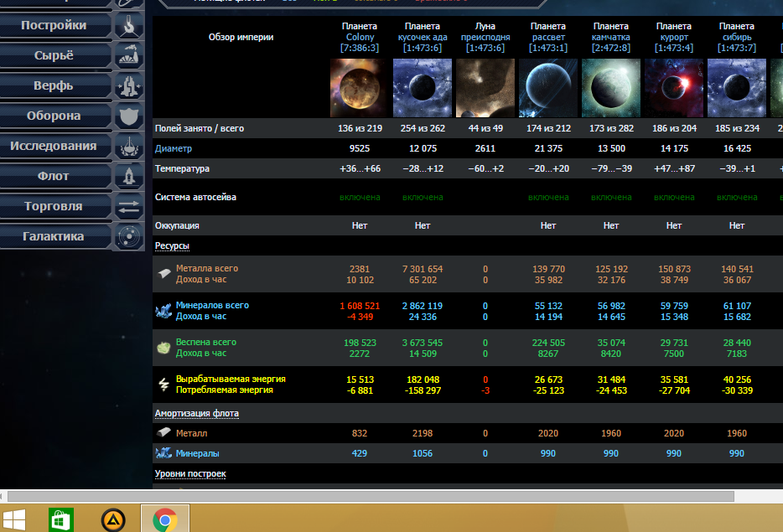The image size is (783, 532).
Task: Click the Colony planet name link
Action: (x=360, y=37)
